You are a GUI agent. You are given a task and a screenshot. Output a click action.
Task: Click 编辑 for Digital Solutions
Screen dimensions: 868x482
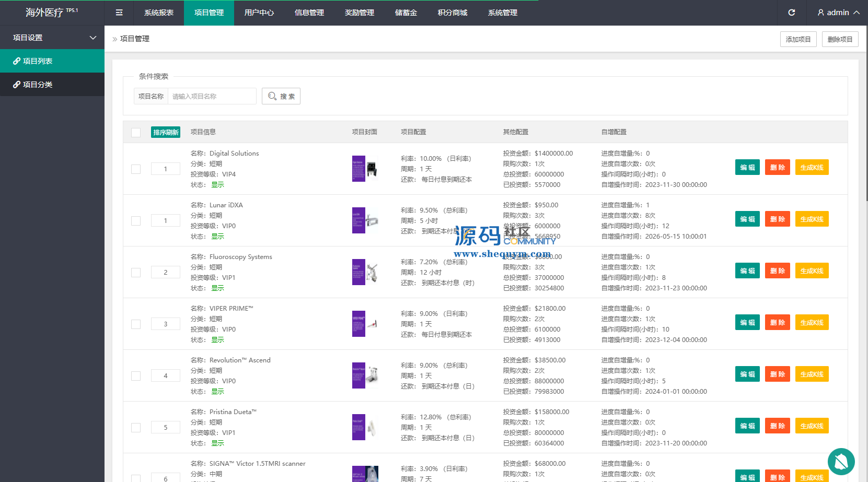point(747,167)
